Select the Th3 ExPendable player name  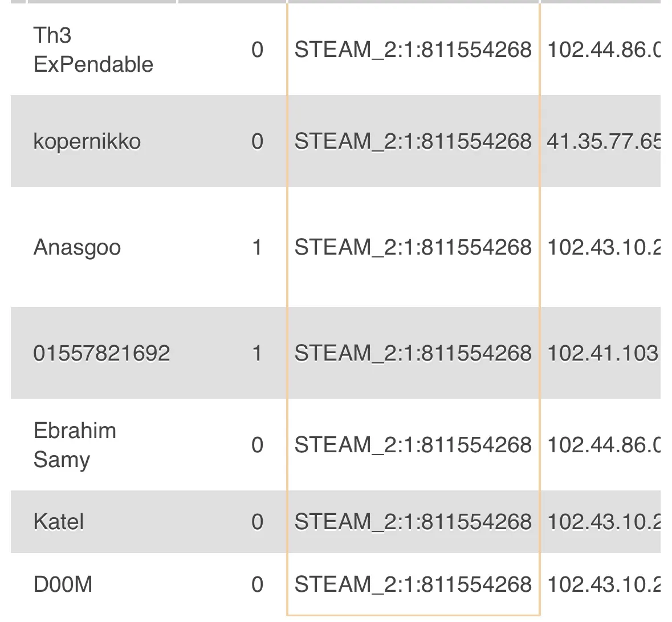[x=93, y=50]
